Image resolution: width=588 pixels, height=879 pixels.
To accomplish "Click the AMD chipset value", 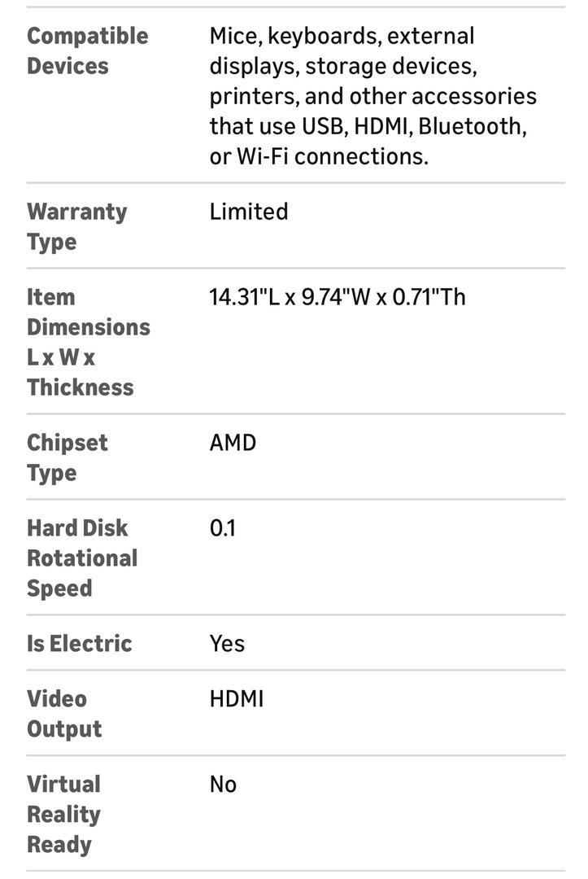I will [233, 443].
